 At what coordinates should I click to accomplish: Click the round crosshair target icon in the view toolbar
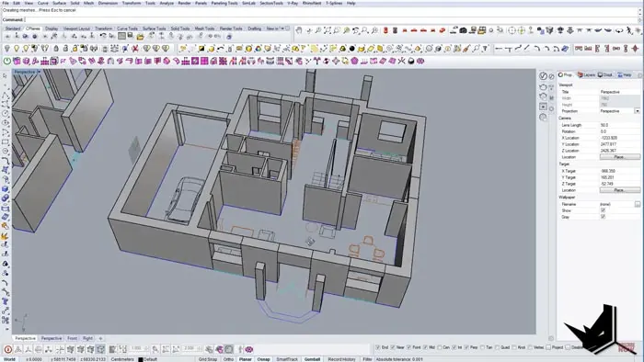512,30
